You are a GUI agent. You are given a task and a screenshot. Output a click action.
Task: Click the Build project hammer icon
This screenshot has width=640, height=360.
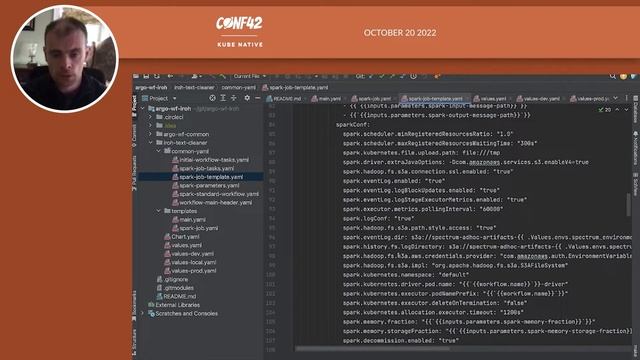click(x=223, y=76)
